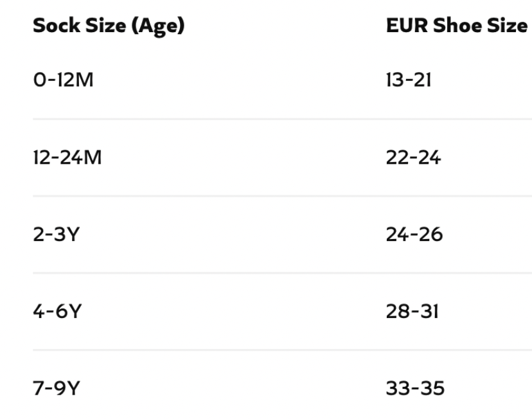532x419 pixels.
Task: Click the Sock Size (Age) column header
Action: pos(109,26)
